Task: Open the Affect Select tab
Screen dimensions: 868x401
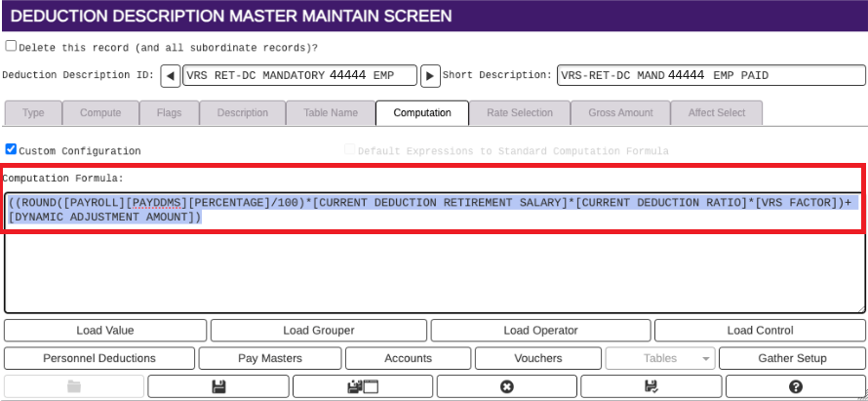Action: (717, 113)
